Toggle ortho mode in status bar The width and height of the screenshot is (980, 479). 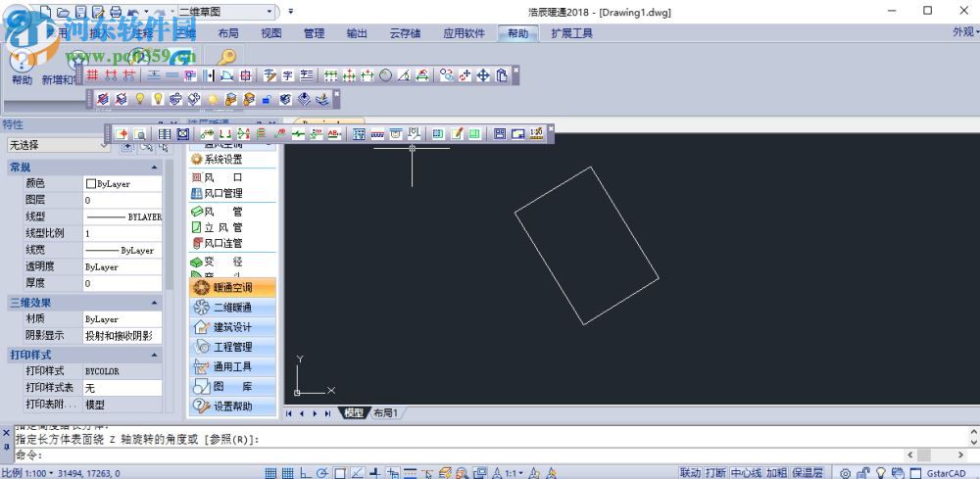306,473
